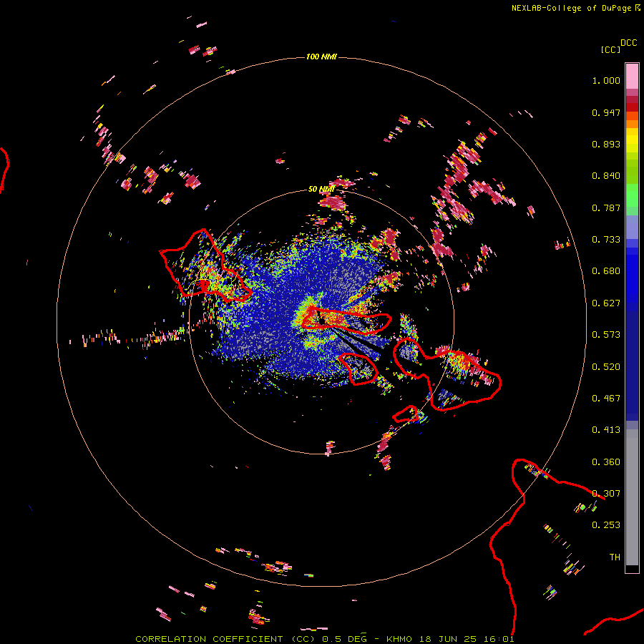Click the KHMO radar site identifier
644x644 pixels.
(399, 639)
